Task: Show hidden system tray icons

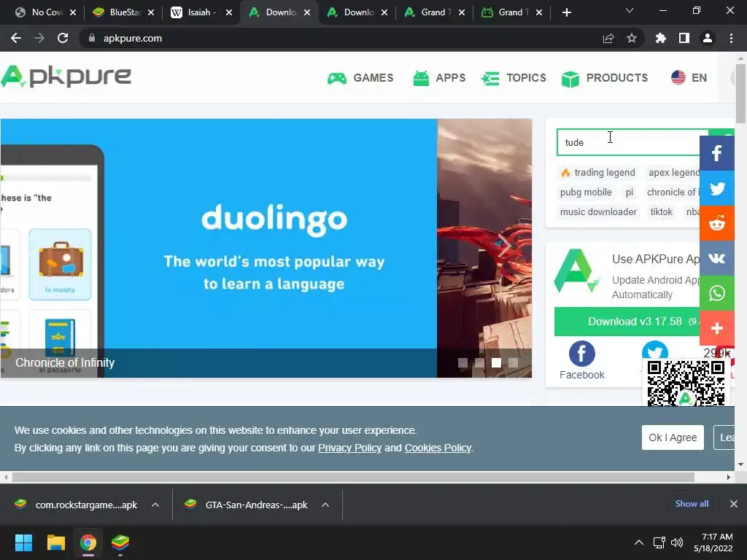Action: [639, 542]
